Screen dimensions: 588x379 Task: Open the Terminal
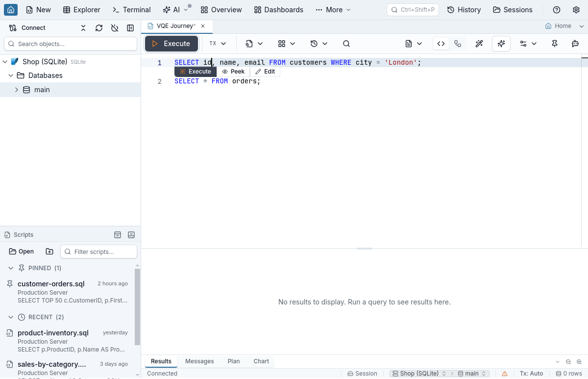[x=131, y=10]
